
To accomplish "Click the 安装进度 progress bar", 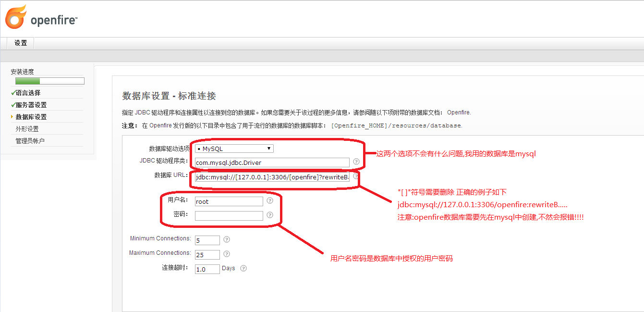I will (x=50, y=81).
